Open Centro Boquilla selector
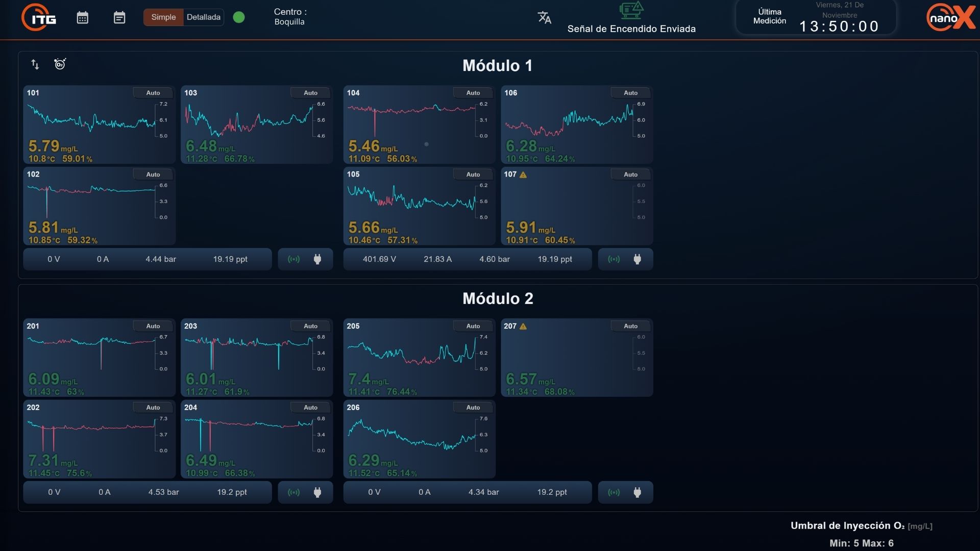The height and width of the screenshot is (551, 980). 290,17
